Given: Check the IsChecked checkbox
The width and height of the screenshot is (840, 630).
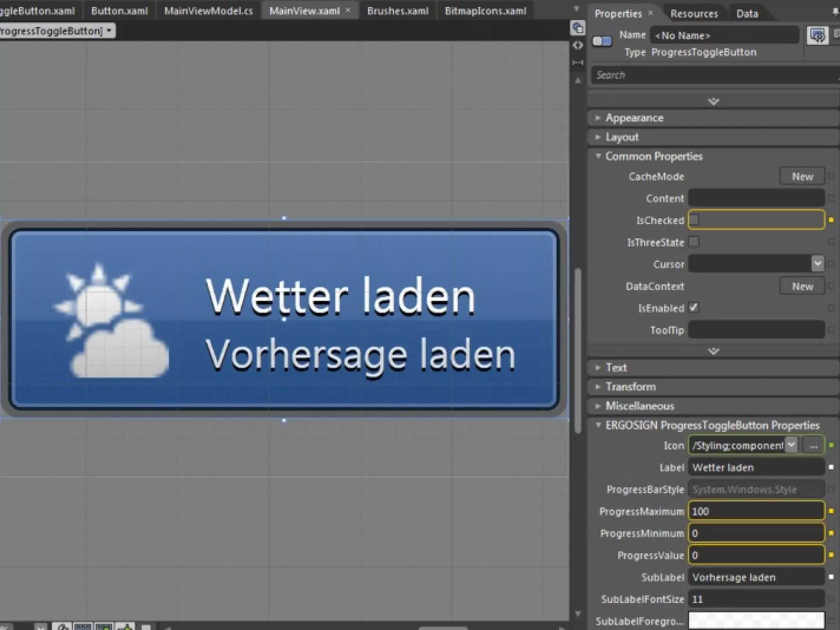Looking at the screenshot, I should (x=694, y=220).
